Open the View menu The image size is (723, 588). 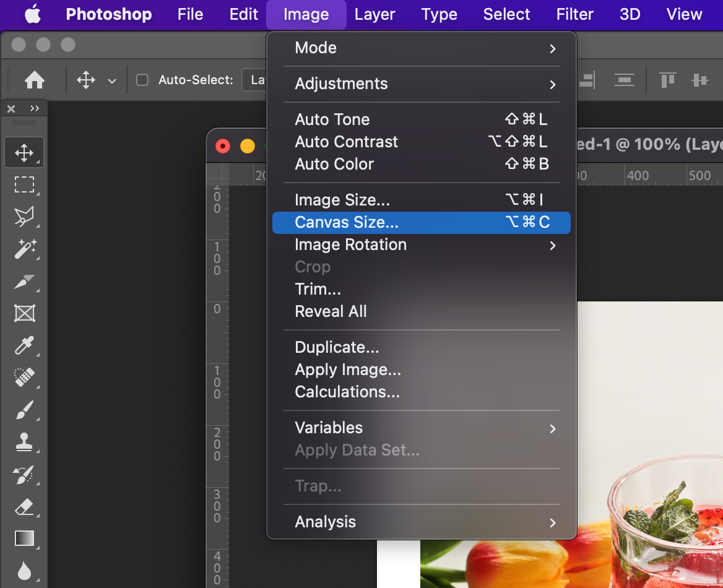pos(684,14)
